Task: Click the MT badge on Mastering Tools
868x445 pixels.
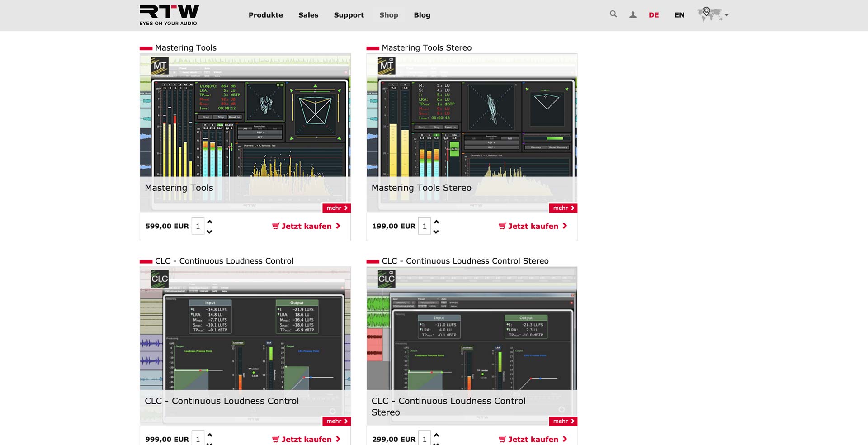Action: click(x=160, y=66)
